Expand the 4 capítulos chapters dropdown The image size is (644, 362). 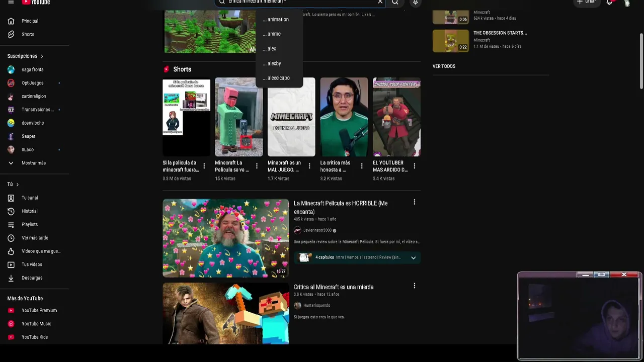(413, 258)
